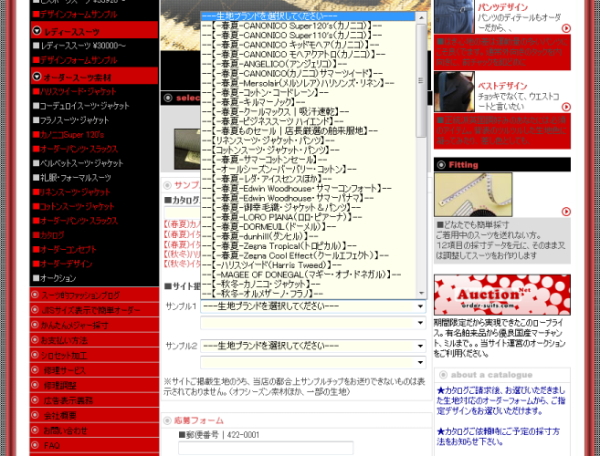
Task: Click the シロセット加工 button
Action: 94,355
